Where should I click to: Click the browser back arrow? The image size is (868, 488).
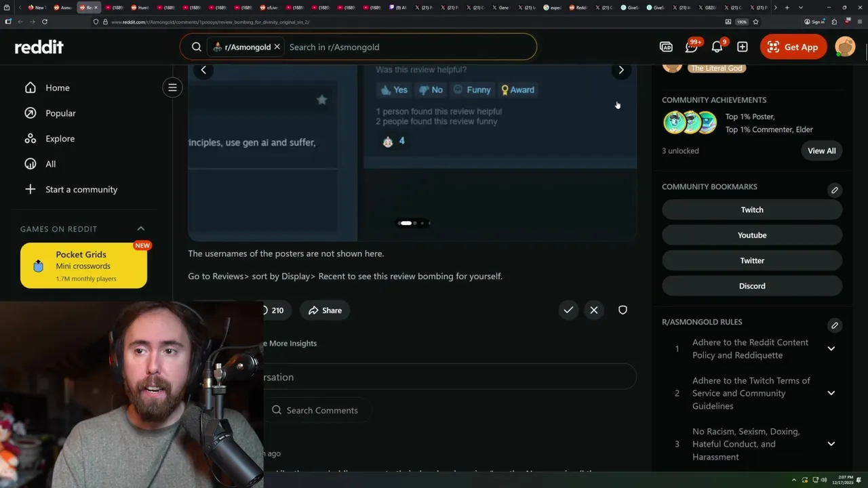coord(20,22)
